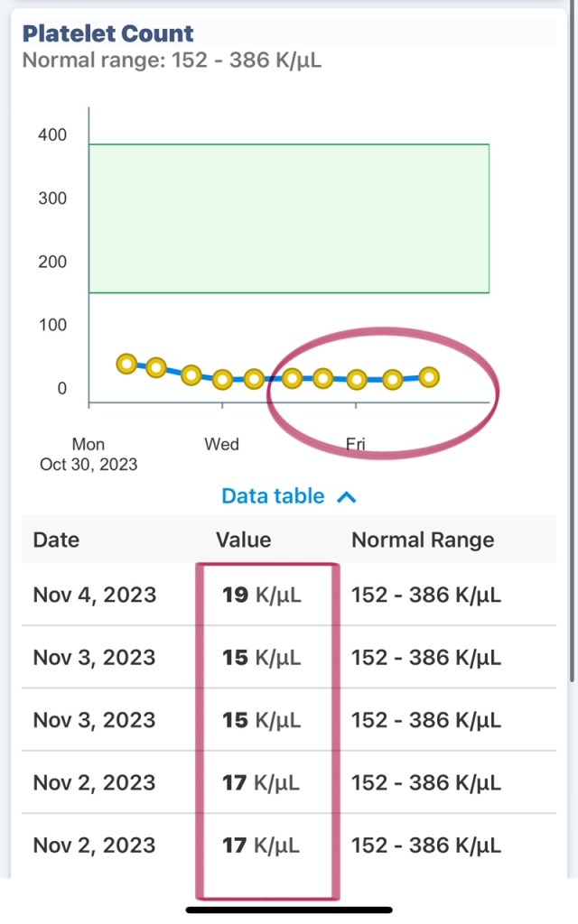This screenshot has width=578, height=924.
Task: Select the second-to-last data point on the chart
Action: pos(392,380)
